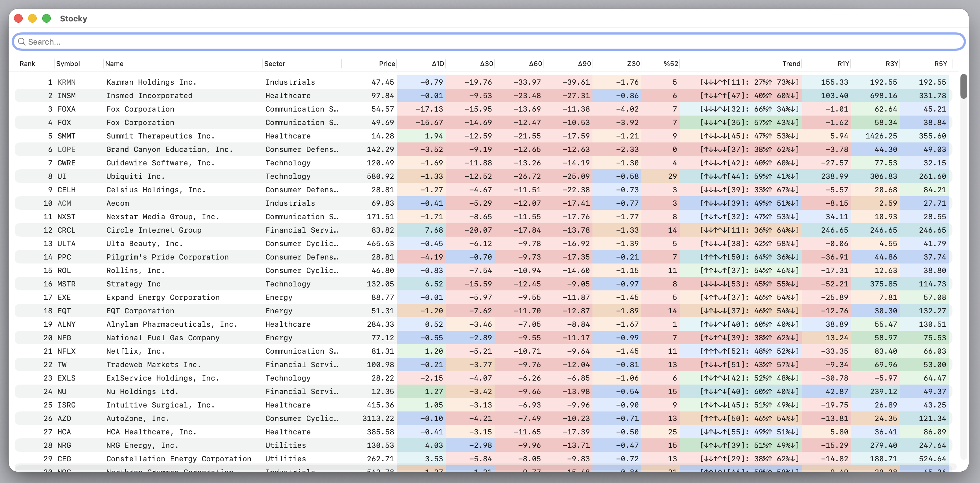Click ExlService Holdings, Inc. name

coord(163,378)
